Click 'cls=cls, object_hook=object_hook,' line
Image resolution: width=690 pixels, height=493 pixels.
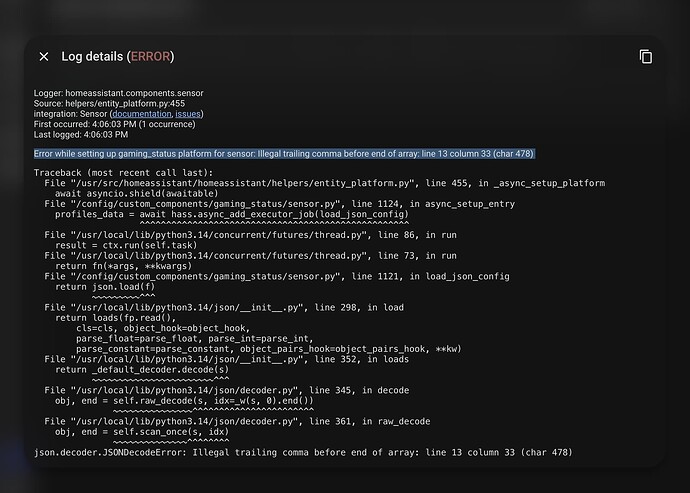click(x=163, y=328)
